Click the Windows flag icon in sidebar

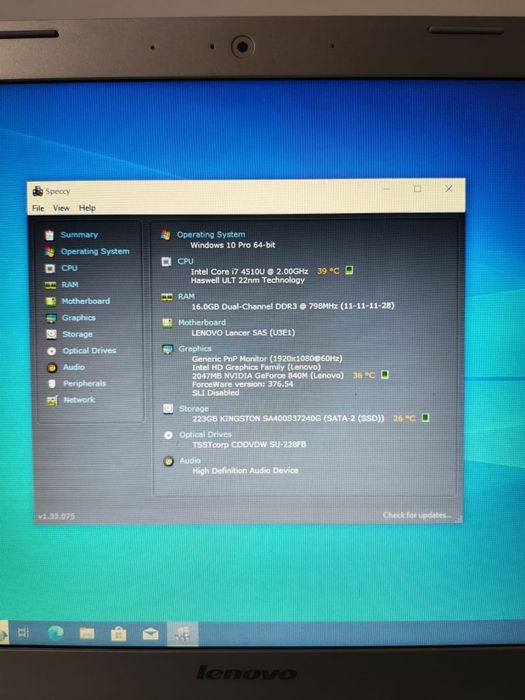(50, 252)
